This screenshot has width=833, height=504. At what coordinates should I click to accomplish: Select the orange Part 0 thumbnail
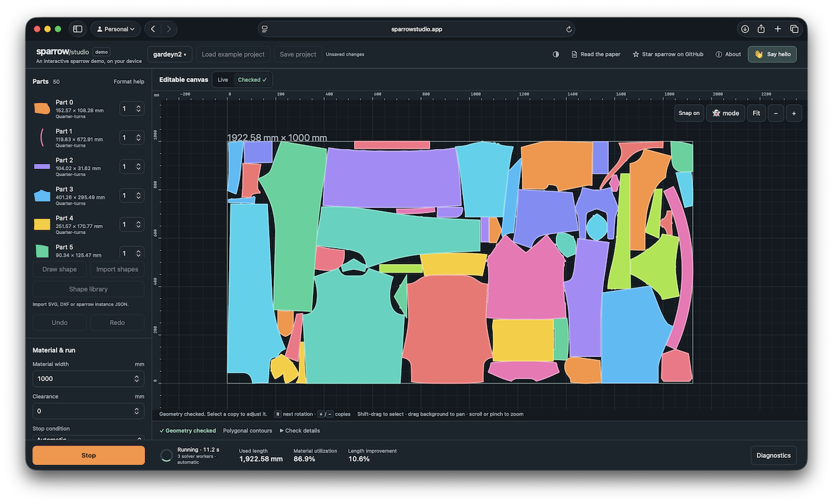[42, 109]
